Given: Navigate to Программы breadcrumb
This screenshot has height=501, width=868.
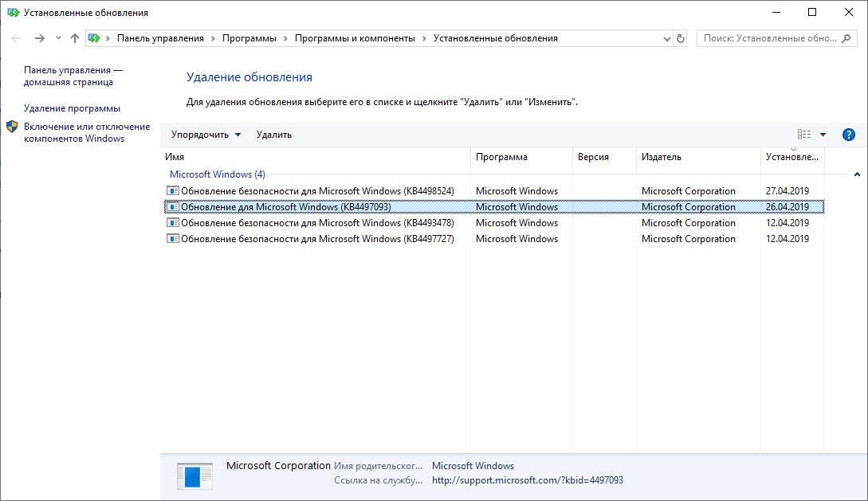Looking at the screenshot, I should click(249, 38).
